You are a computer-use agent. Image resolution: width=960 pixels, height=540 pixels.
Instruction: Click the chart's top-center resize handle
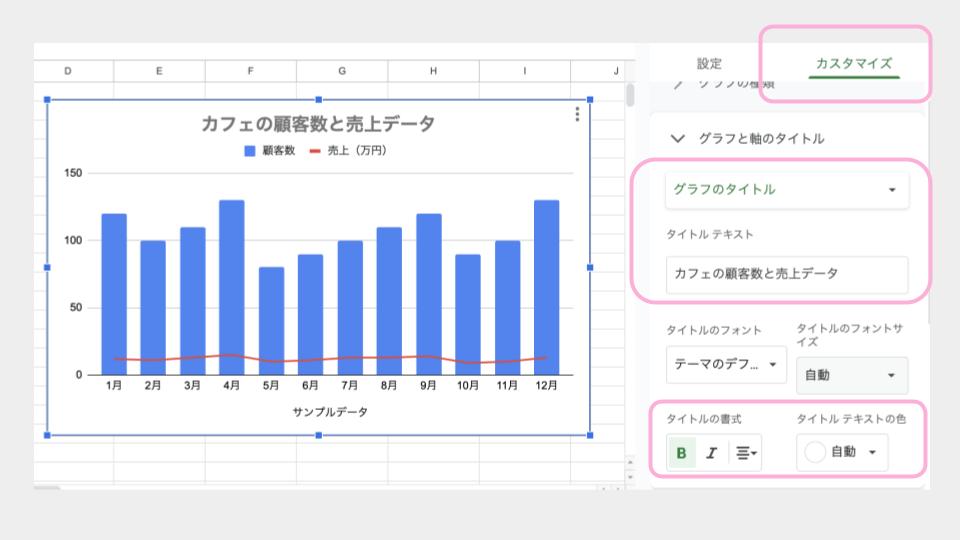[318, 99]
